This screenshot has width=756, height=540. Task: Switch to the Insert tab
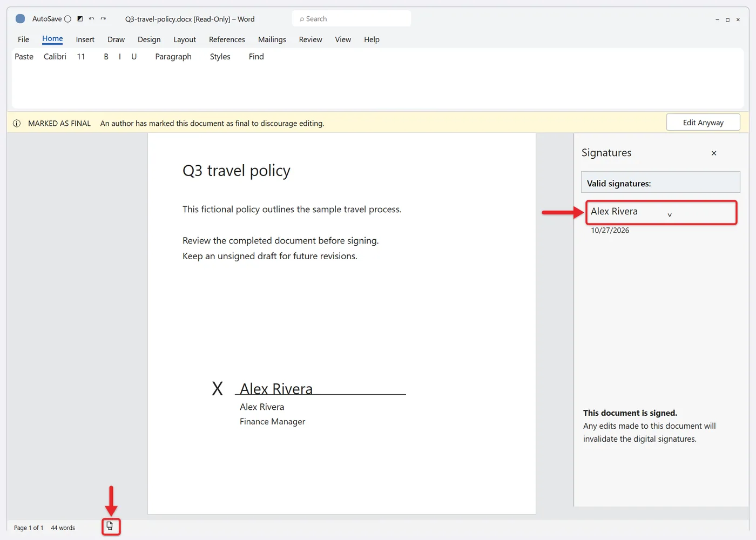click(85, 39)
